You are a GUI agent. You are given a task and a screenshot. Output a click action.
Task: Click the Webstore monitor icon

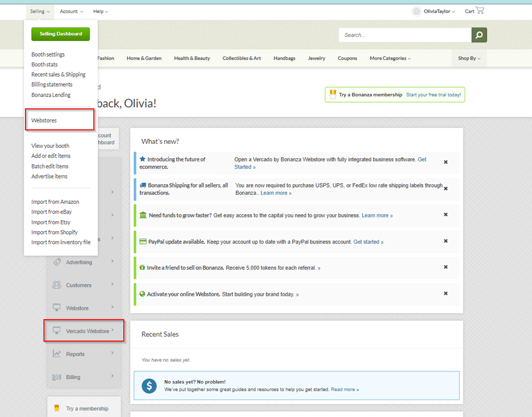click(57, 308)
